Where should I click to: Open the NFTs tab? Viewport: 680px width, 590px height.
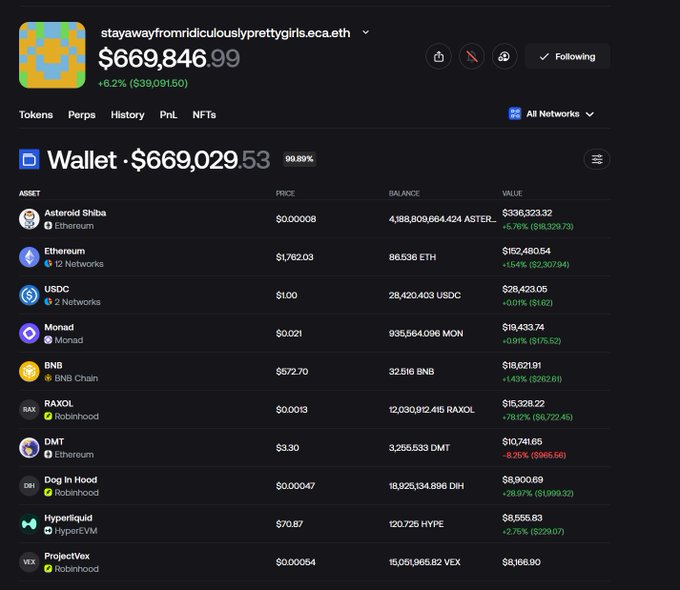pyautogui.click(x=204, y=115)
